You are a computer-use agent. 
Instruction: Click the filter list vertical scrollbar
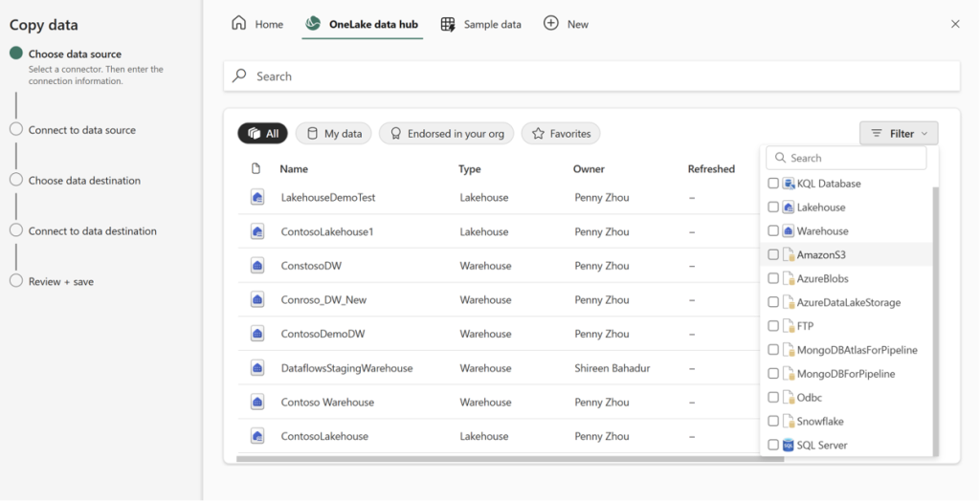(936, 321)
